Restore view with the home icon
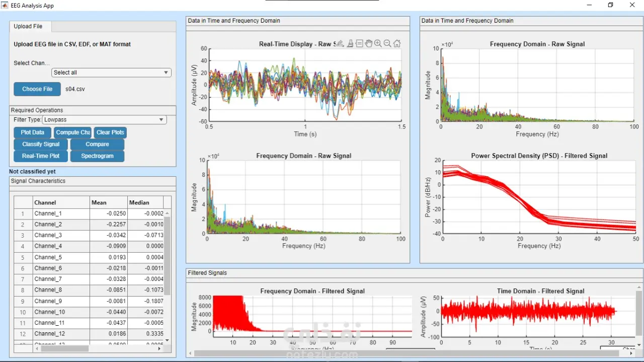 tap(397, 44)
